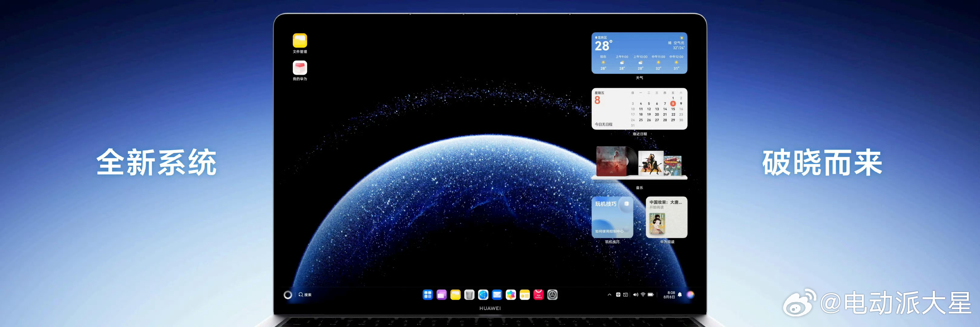The image size is (980, 327).
Task: Click the circular start button in taskbar
Action: 288,295
